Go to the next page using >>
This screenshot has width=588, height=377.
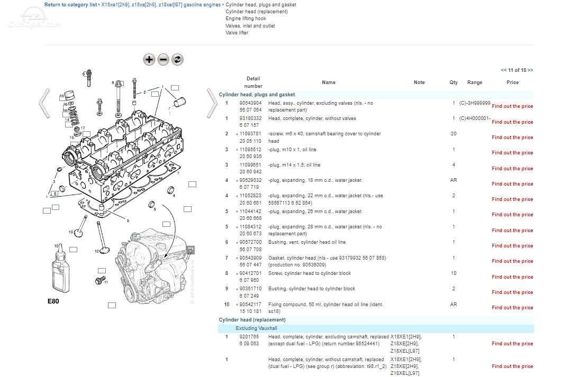530,70
